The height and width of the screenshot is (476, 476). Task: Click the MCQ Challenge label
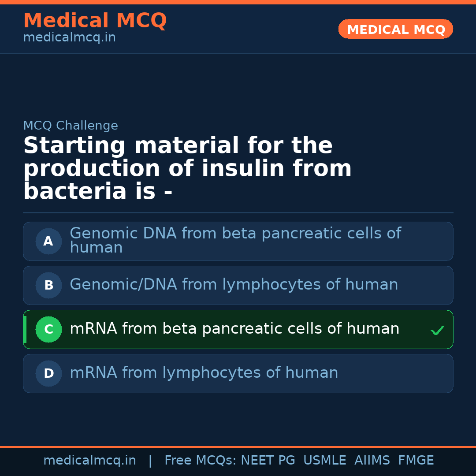[71, 126]
